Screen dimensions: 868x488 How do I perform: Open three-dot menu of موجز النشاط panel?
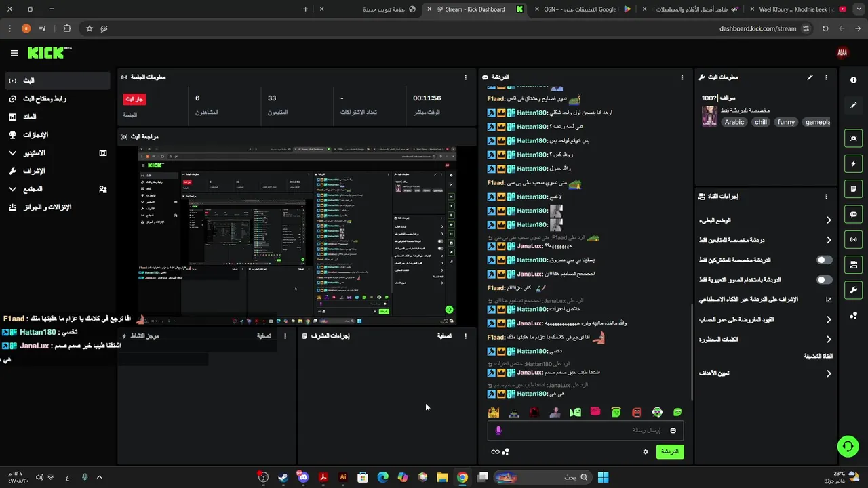pos(285,336)
